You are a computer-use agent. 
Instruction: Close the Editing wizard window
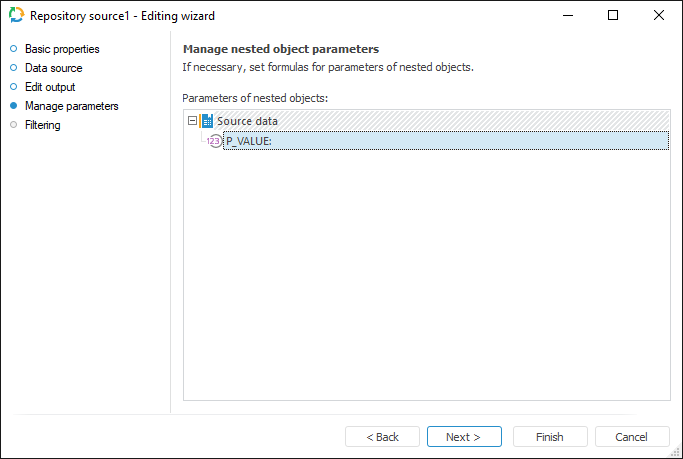pyautogui.click(x=659, y=16)
